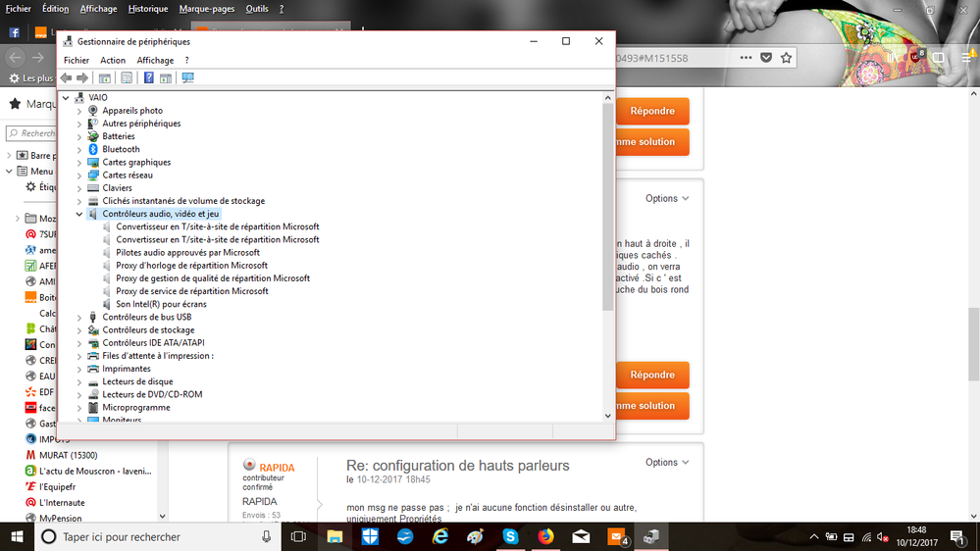Open Firefox page actions three-dot menu
The image size is (980, 551).
pyautogui.click(x=746, y=58)
